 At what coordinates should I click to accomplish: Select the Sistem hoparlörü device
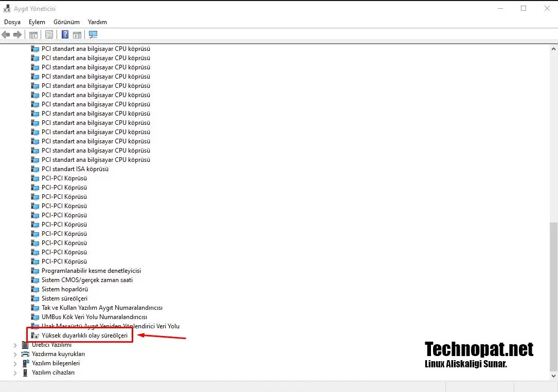click(x=64, y=289)
